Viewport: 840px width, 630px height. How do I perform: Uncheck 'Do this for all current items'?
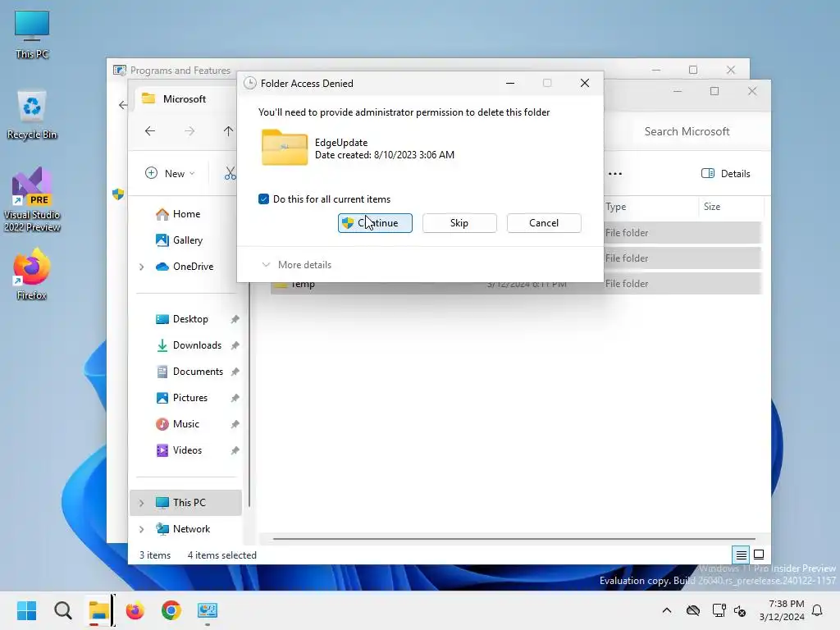coord(263,199)
